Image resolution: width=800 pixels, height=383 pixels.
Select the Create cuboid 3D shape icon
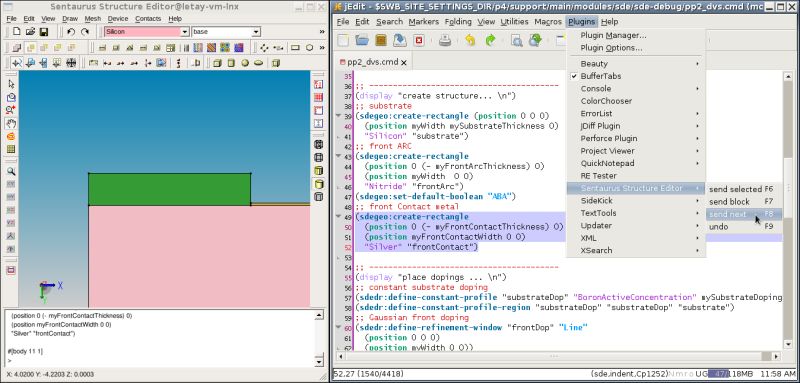pyautogui.click(x=217, y=63)
